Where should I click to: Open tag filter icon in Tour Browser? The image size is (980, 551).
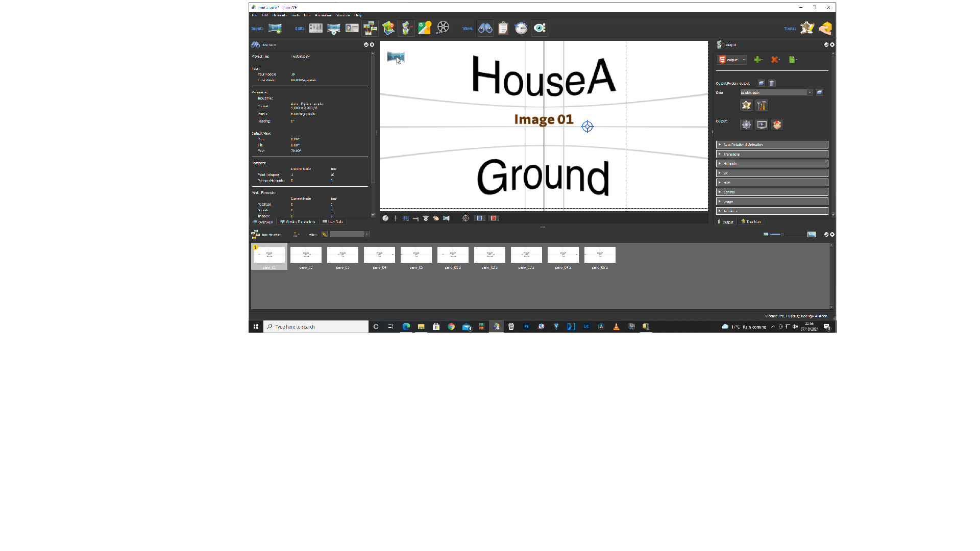pyautogui.click(x=325, y=234)
